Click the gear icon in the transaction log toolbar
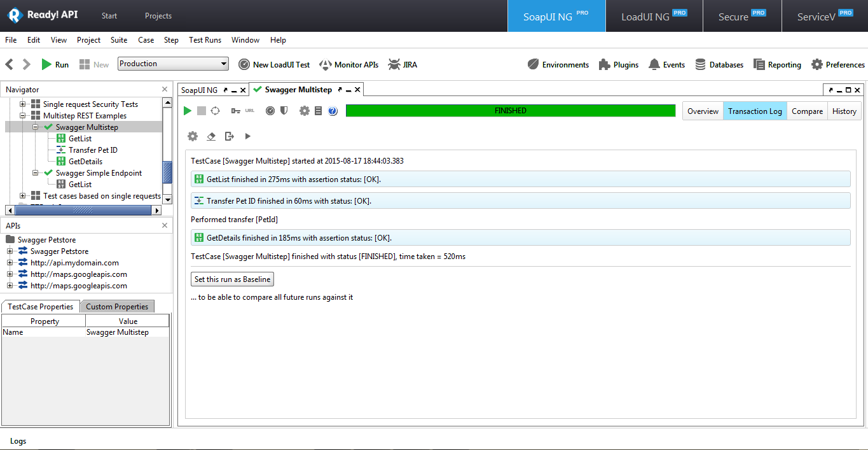868x450 pixels. 193,136
